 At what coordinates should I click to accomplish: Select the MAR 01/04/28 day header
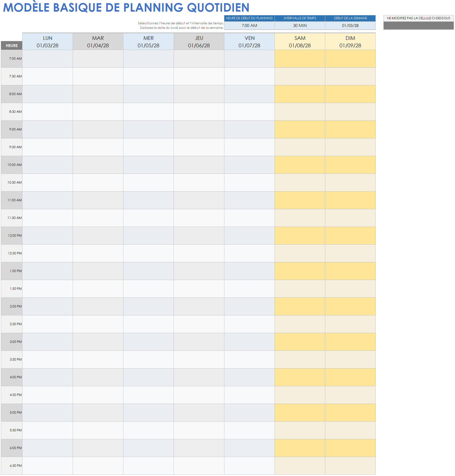pyautogui.click(x=98, y=42)
